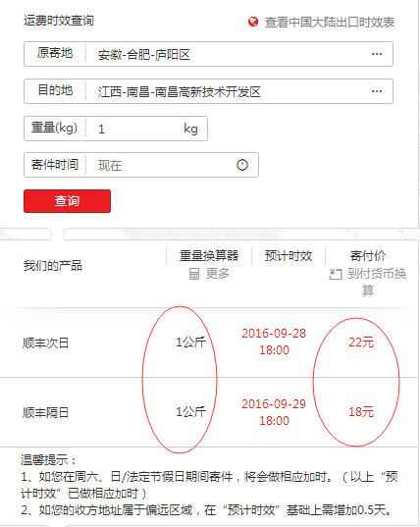The height and width of the screenshot is (527, 420).
Task: Click the 温馨提示 notice heading
Action: 49,460
